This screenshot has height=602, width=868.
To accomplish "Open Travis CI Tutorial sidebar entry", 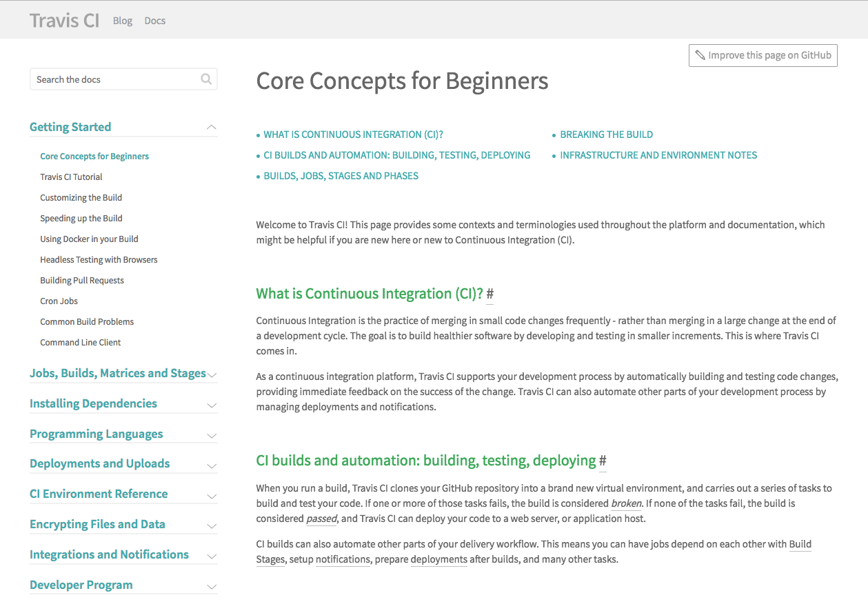I will click(71, 177).
